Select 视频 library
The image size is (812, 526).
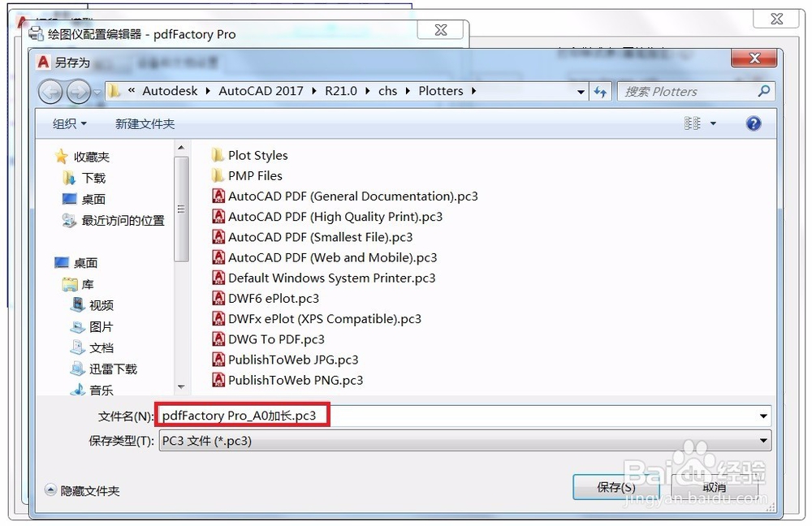click(92, 305)
